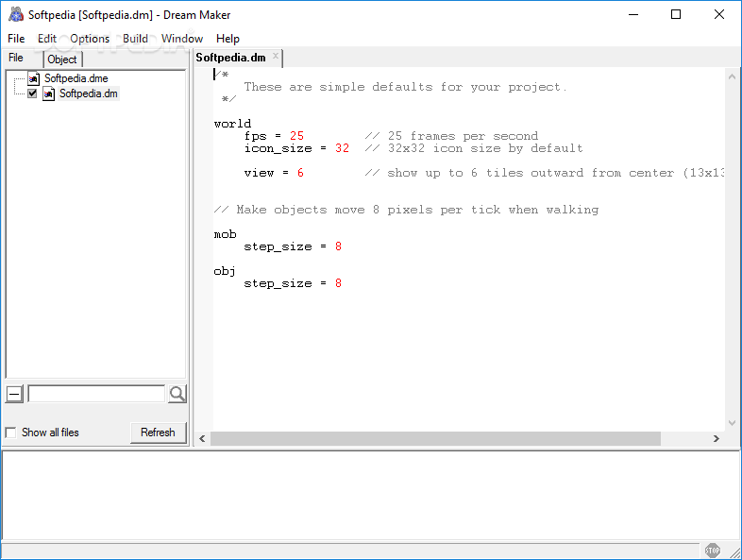Open the Help menu
The image size is (742, 560).
click(x=228, y=39)
